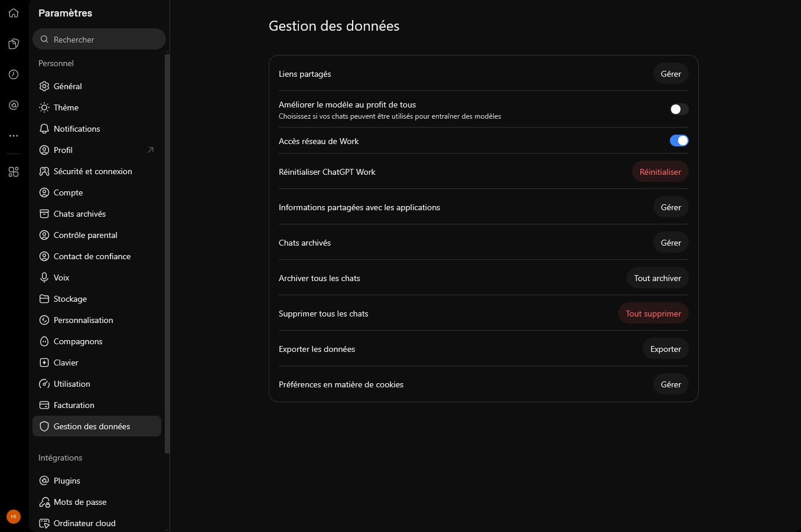This screenshot has width=801, height=532.
Task: Click the Plugins icon under Intégrations
Action: click(x=44, y=481)
